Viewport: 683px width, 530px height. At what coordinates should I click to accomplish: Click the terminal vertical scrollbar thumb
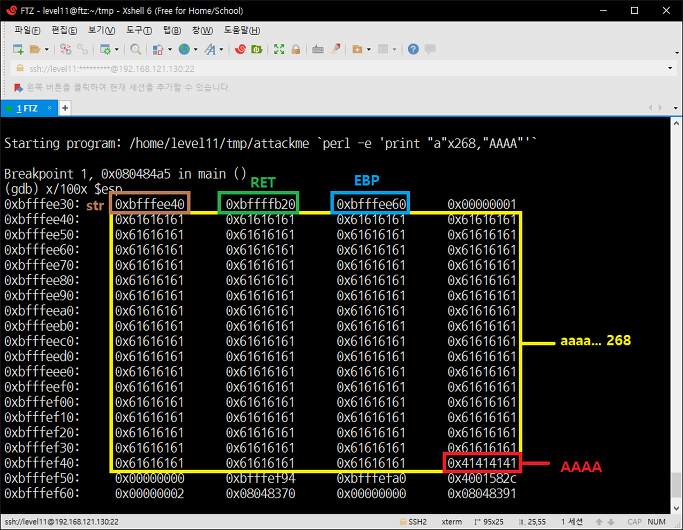tap(676, 484)
